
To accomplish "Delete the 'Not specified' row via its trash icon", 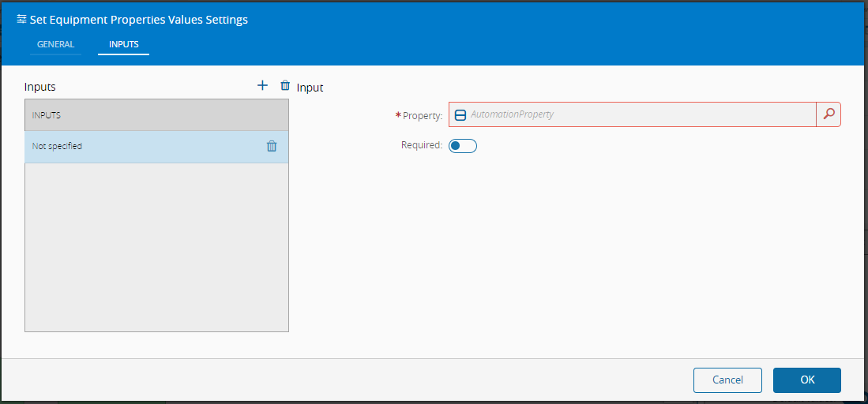I will [272, 146].
